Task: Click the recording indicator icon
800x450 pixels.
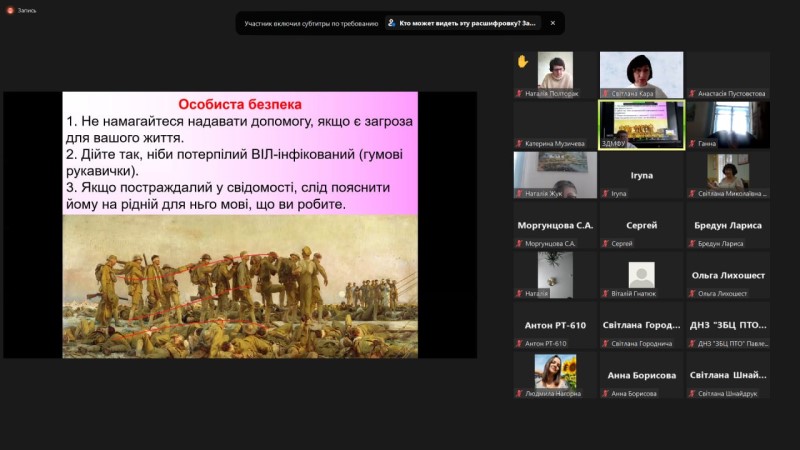Action: [10, 10]
